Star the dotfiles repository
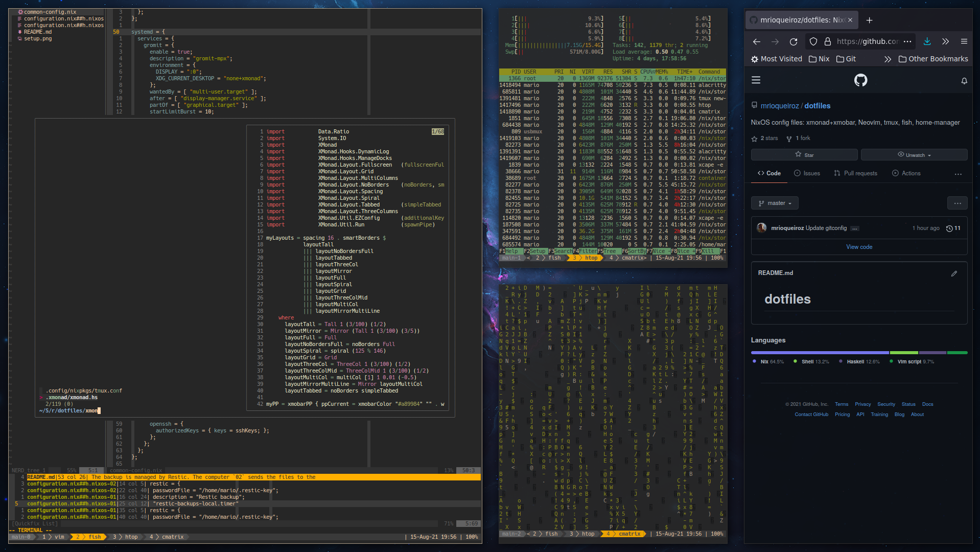The image size is (980, 552). 804,155
